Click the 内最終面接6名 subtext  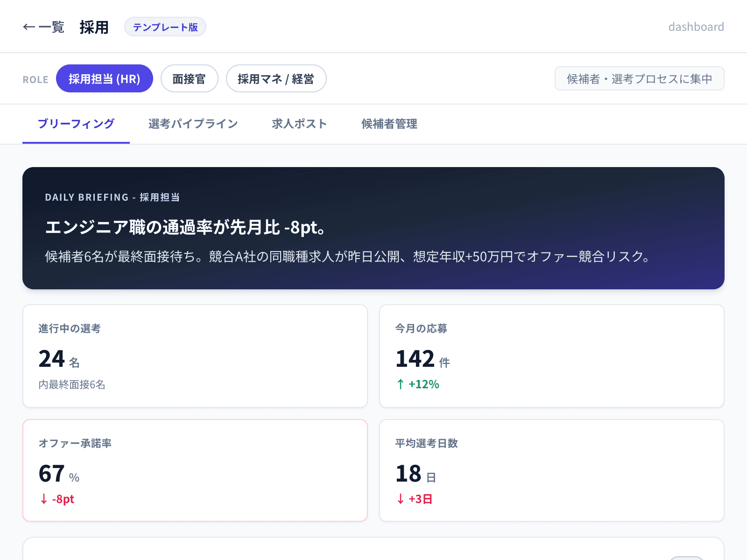point(72,385)
